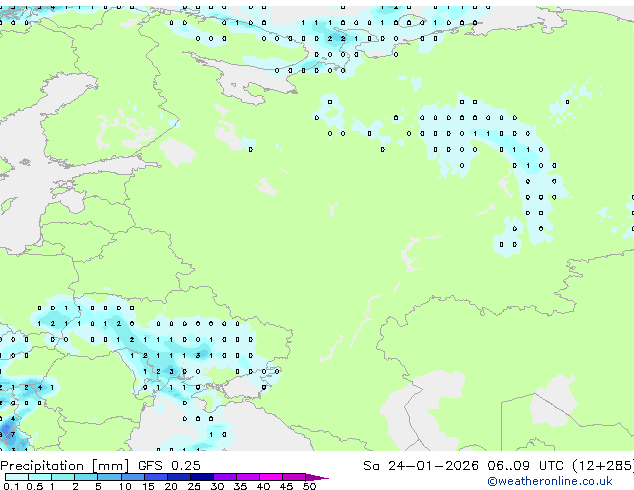Open the weatheronline.co.uk copyright link
Screen dimensions: 634x490
pyautogui.click(x=550, y=481)
